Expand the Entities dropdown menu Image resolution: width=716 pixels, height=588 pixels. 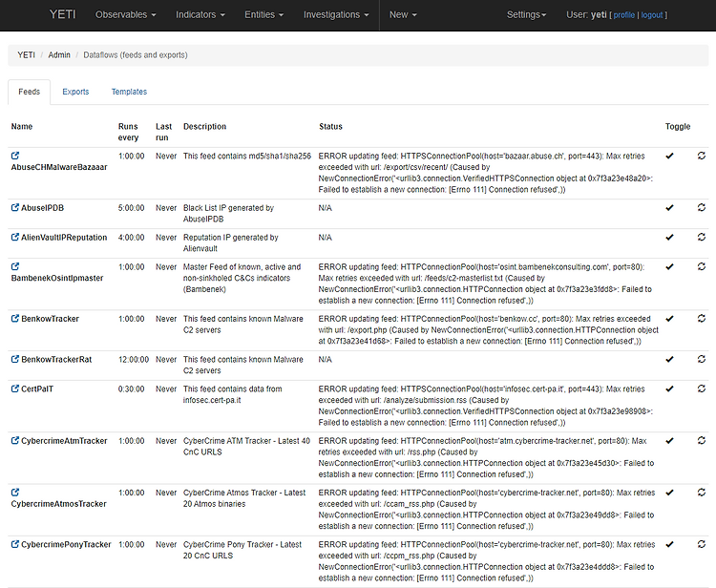[263, 14]
